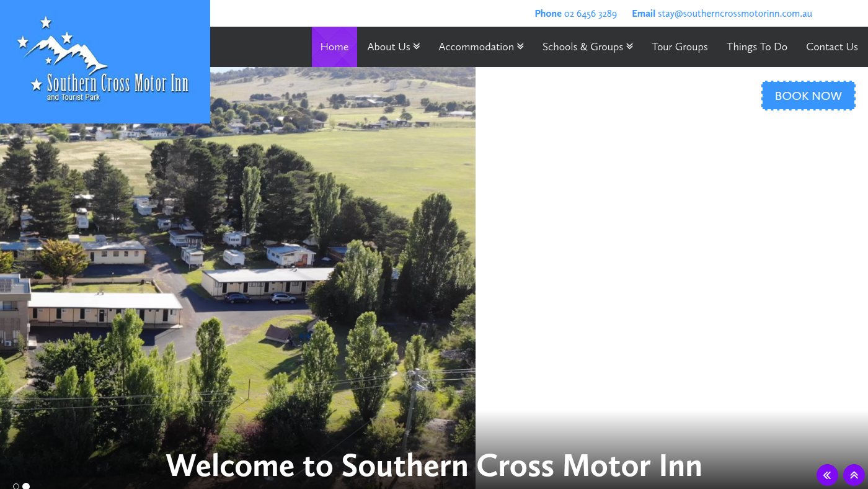Open the Accommodation menu item
This screenshot has height=489, width=868.
pyautogui.click(x=476, y=47)
